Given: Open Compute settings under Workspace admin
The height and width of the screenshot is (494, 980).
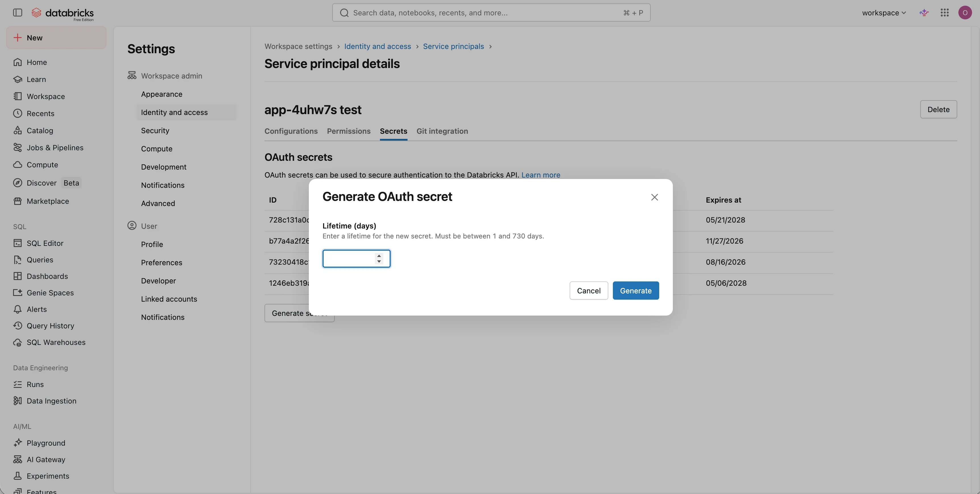Looking at the screenshot, I should point(186,149).
